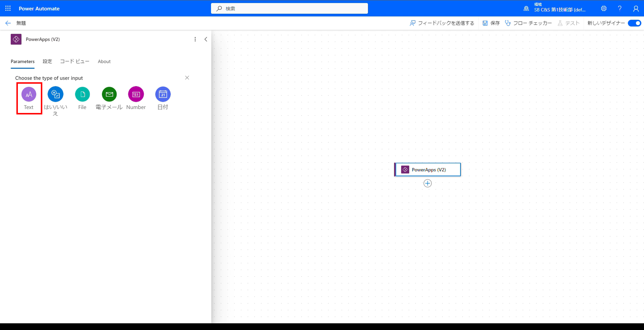
Task: Choose the 日付 input type
Action: pos(163,98)
